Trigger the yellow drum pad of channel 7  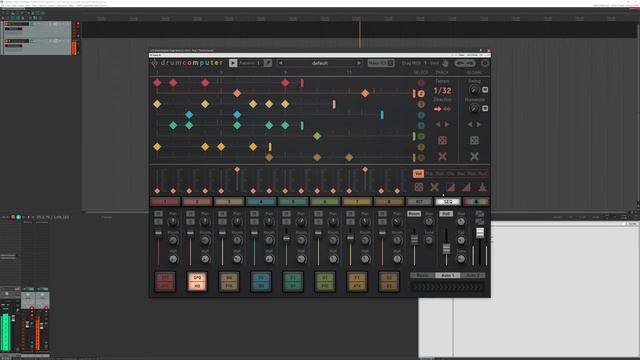tap(357, 282)
